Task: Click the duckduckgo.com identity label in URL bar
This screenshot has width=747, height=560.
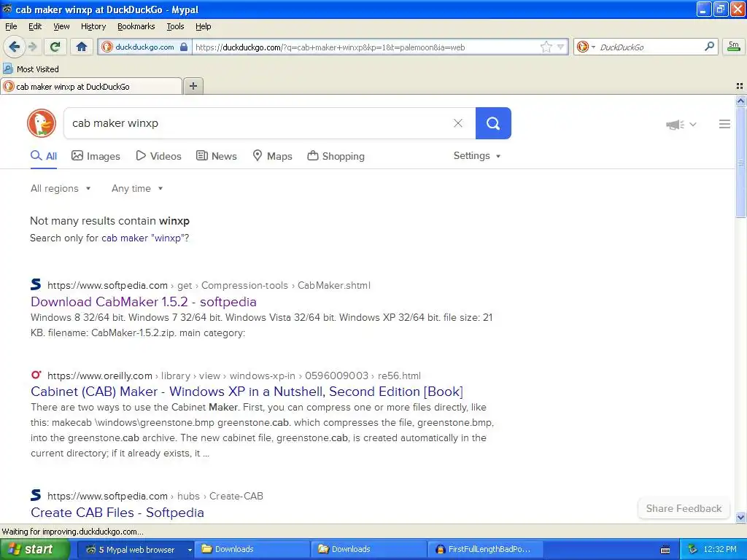Action: click(x=144, y=47)
